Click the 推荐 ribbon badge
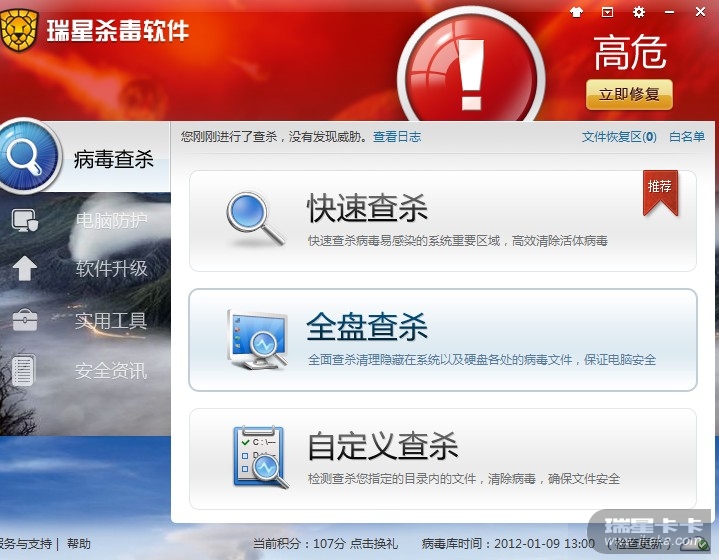719x560 pixels. (x=660, y=192)
